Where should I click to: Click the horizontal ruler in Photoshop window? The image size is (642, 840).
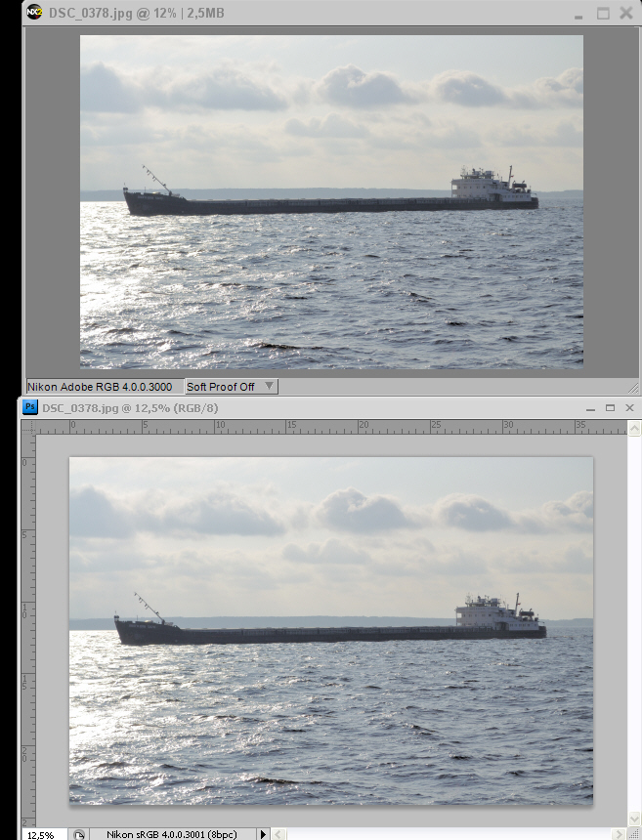(331, 427)
